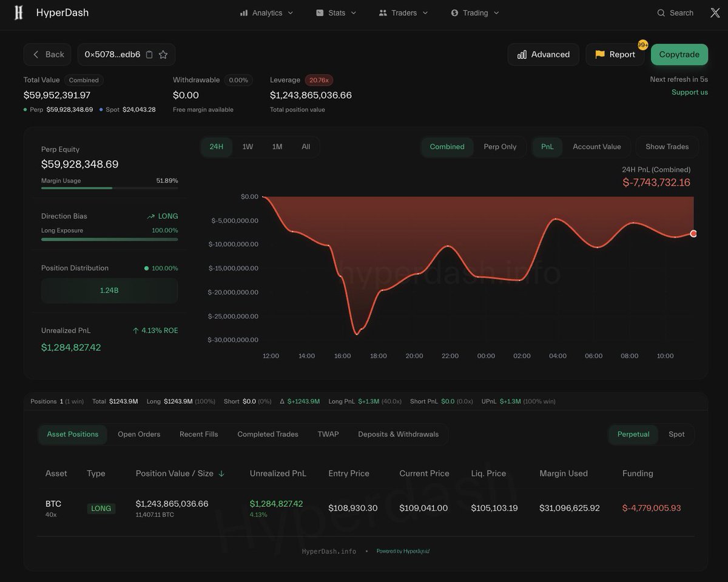
Task: Open the HyperDash.info footer link
Action: pyautogui.click(x=329, y=551)
